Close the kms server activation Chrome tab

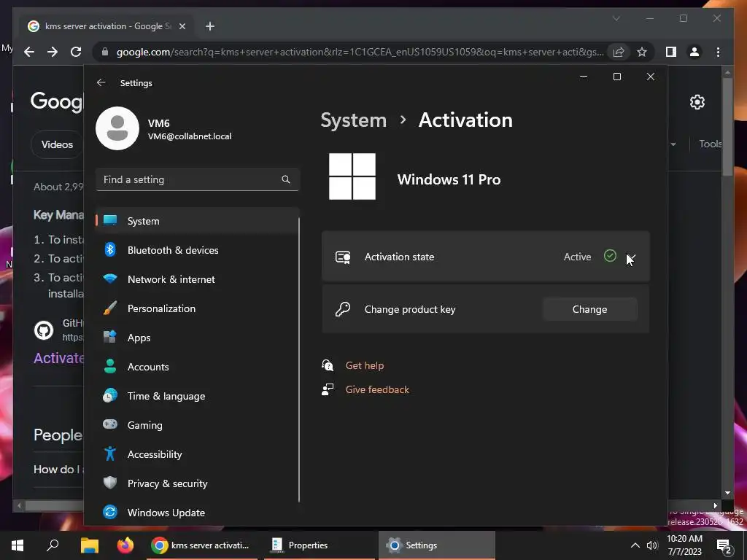[182, 26]
